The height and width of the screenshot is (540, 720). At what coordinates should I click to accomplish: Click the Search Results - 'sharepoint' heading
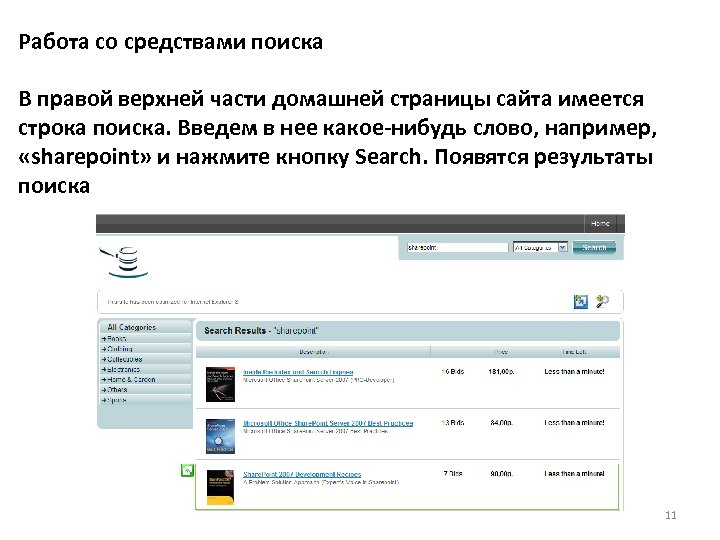[261, 331]
